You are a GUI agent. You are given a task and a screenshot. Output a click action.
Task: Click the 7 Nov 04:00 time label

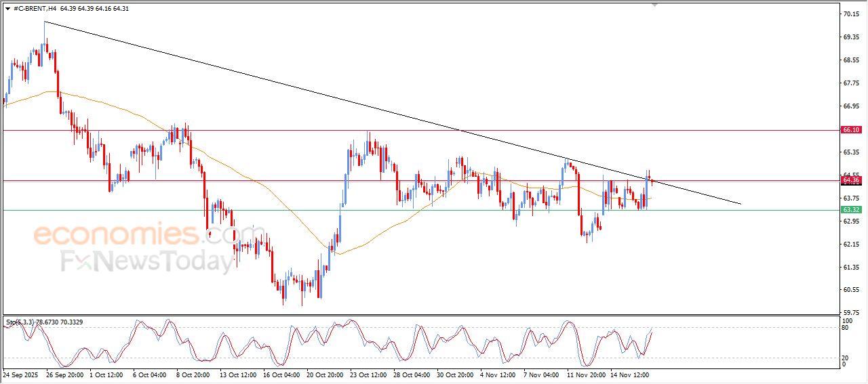[540, 374]
